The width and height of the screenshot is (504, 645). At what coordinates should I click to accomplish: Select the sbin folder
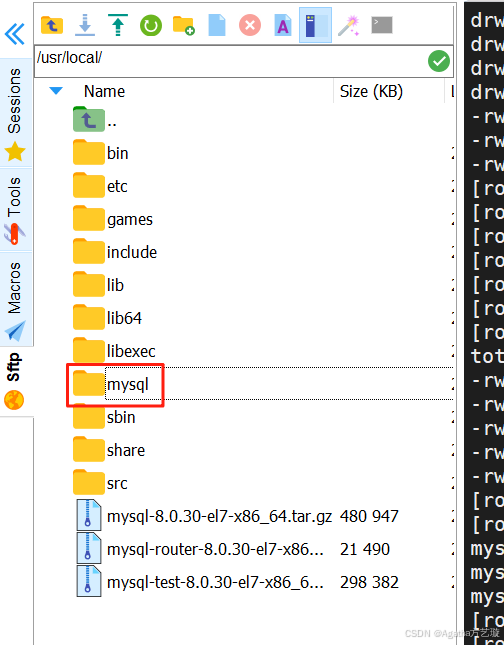point(104,417)
